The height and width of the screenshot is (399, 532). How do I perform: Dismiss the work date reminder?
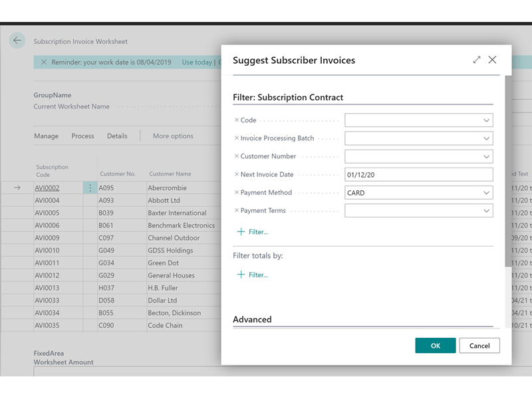44,63
